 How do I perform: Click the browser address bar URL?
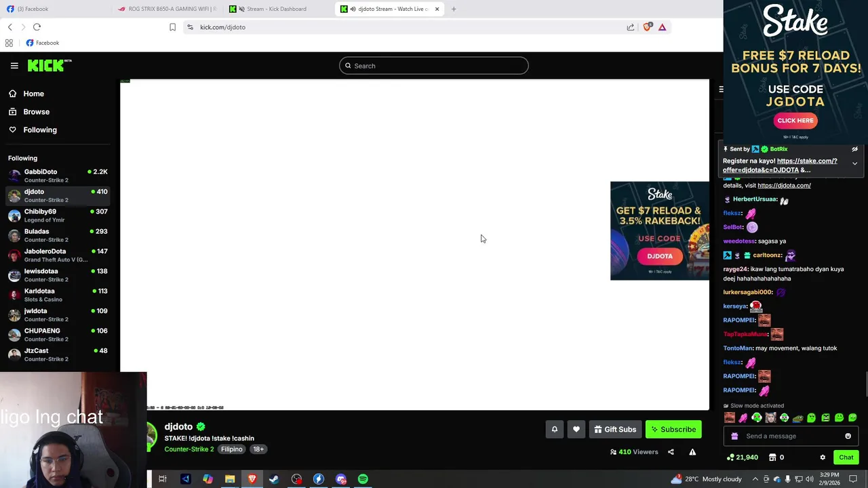point(222,27)
